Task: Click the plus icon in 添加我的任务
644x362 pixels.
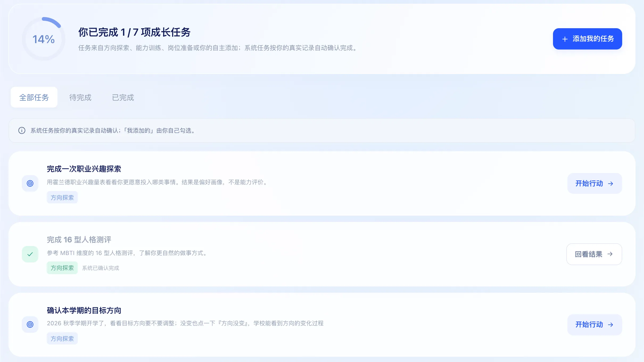Action: click(565, 39)
